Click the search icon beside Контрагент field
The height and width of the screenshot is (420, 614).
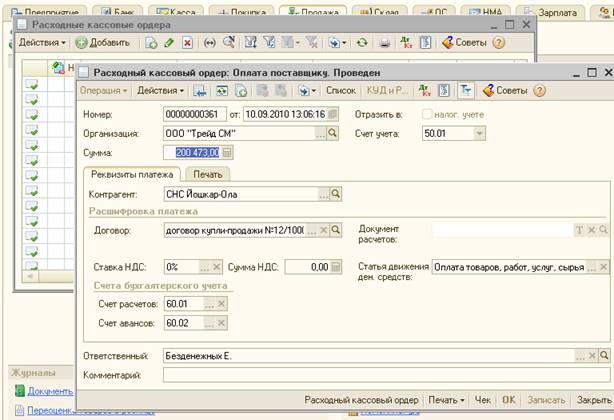(x=336, y=194)
